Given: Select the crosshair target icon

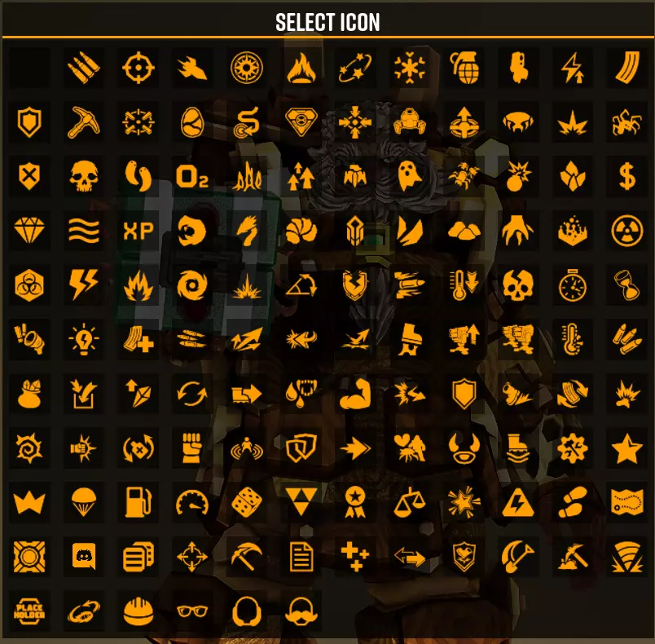Looking at the screenshot, I should 138,68.
